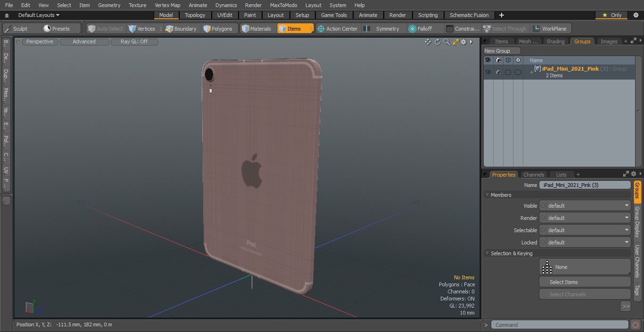Expand the iPad_Mini_2021_Pink group plus
Screen dimensions: 644x332
coord(531,72)
